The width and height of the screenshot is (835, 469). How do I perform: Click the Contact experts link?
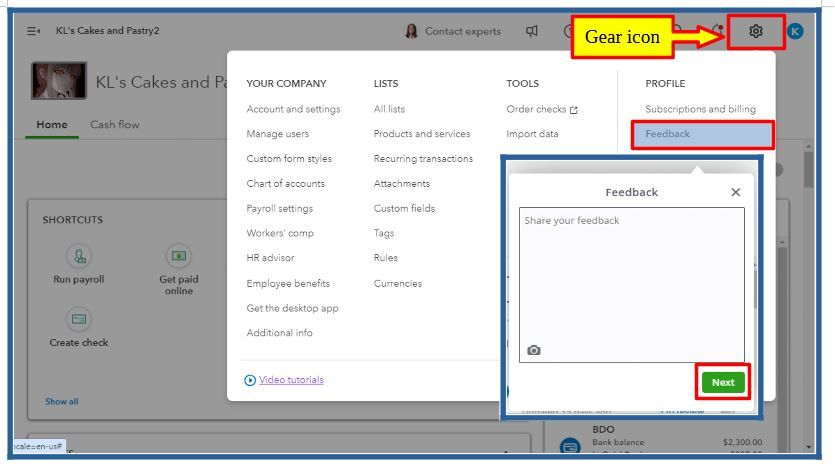[x=463, y=31]
